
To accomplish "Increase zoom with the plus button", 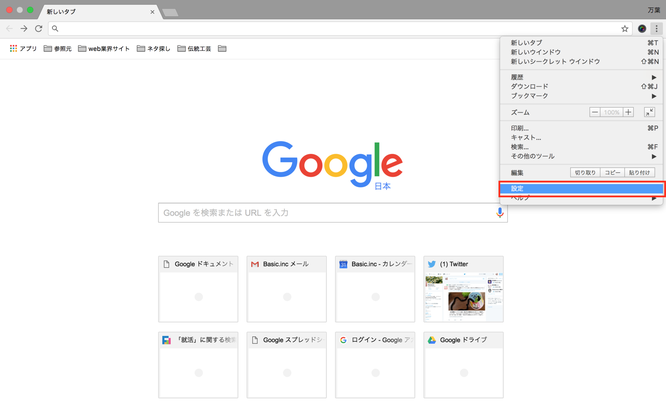I will coord(629,112).
